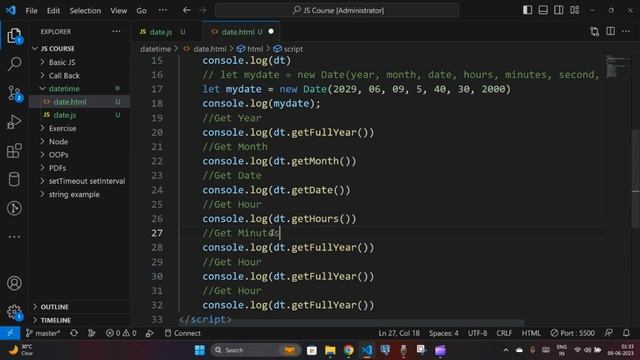
Task: Open Source Control view in activity bar
Action: [x=14, y=93]
